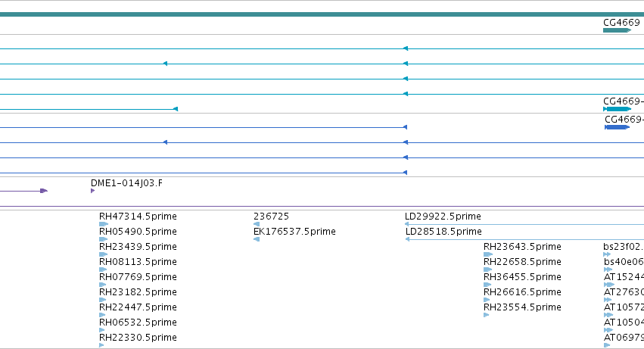The image size is (644, 349).
Task: Select the LD28518.5prime alignment line
Action: pyautogui.click(x=524, y=239)
